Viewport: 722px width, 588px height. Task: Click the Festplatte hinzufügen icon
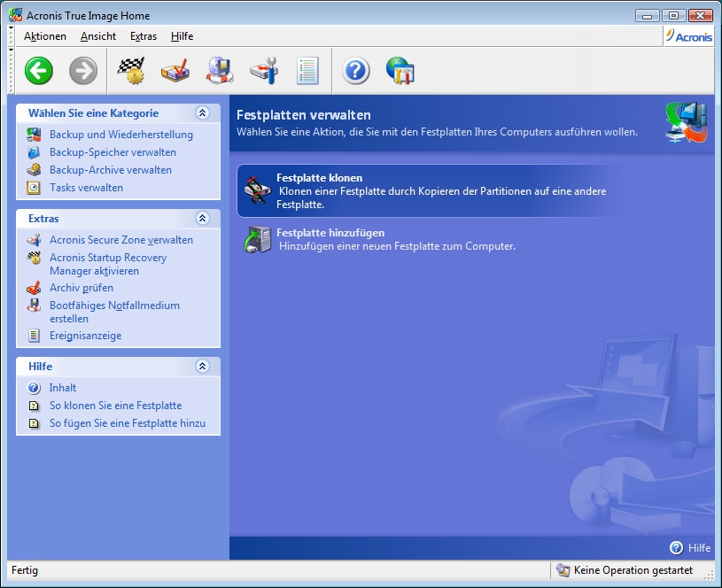[x=258, y=239]
